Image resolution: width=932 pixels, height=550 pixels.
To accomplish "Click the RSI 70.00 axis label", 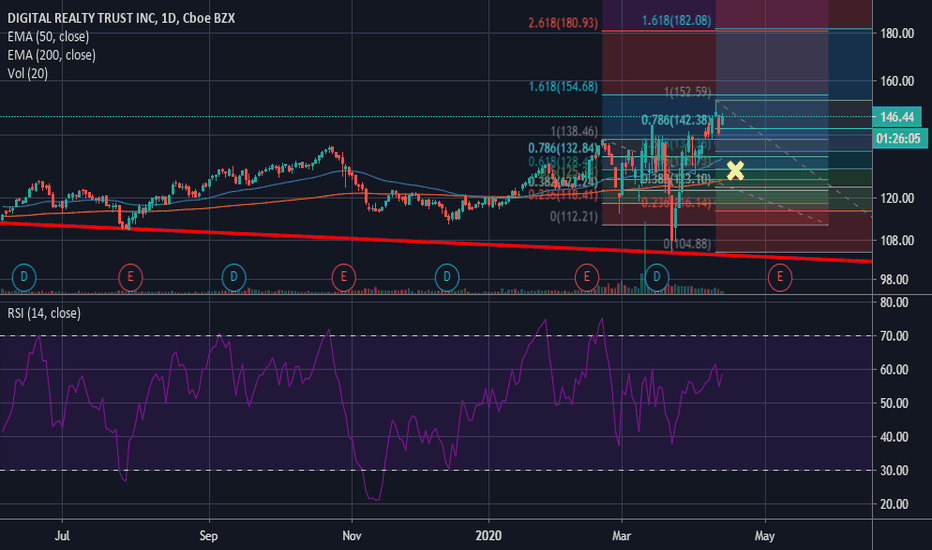I will click(x=894, y=337).
